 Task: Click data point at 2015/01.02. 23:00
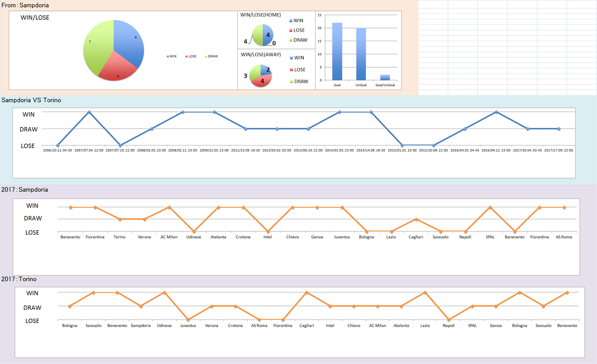tap(402, 145)
